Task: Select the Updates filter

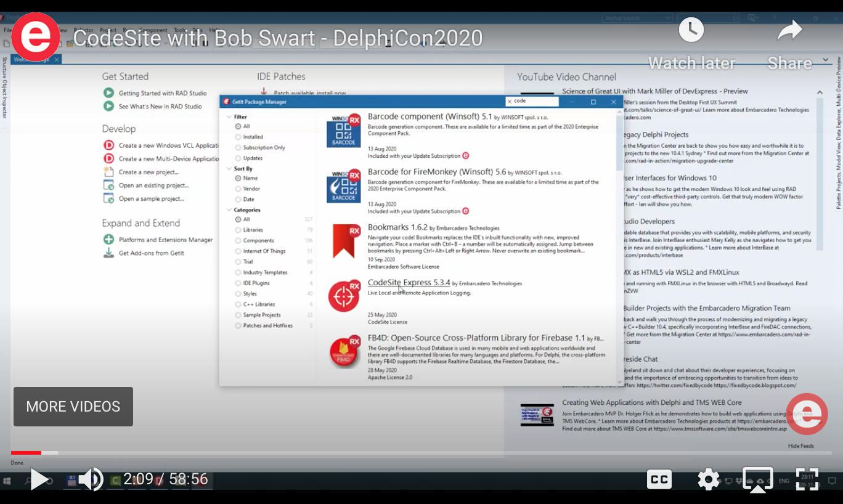Action: point(238,158)
